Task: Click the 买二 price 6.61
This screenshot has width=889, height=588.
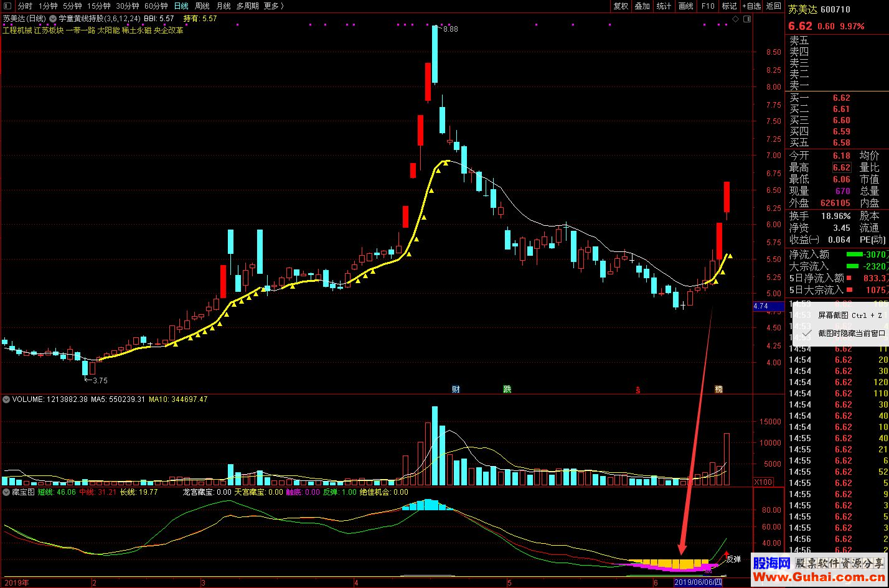Action: pyautogui.click(x=841, y=109)
